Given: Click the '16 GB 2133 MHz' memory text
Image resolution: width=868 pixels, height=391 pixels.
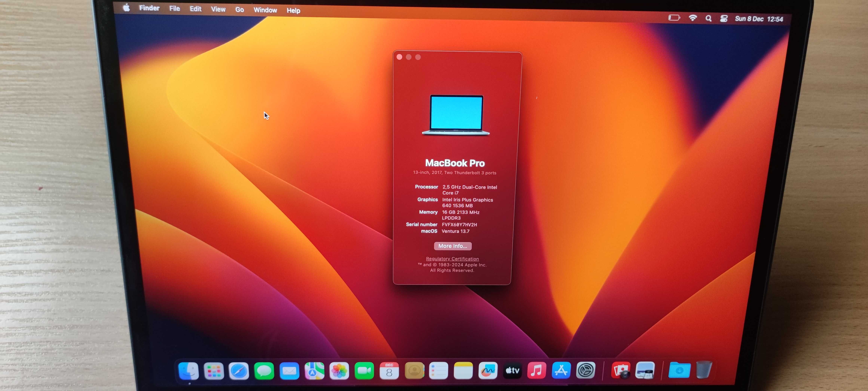Looking at the screenshot, I should coord(461,212).
